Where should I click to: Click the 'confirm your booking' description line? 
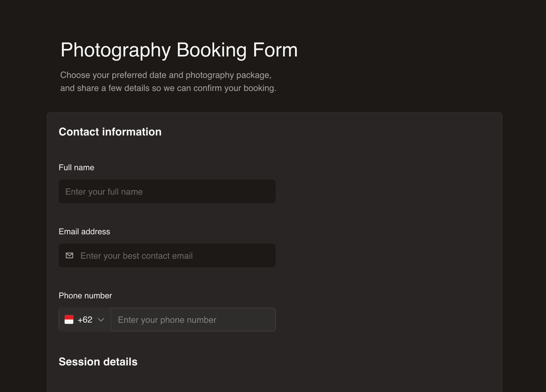click(x=168, y=88)
